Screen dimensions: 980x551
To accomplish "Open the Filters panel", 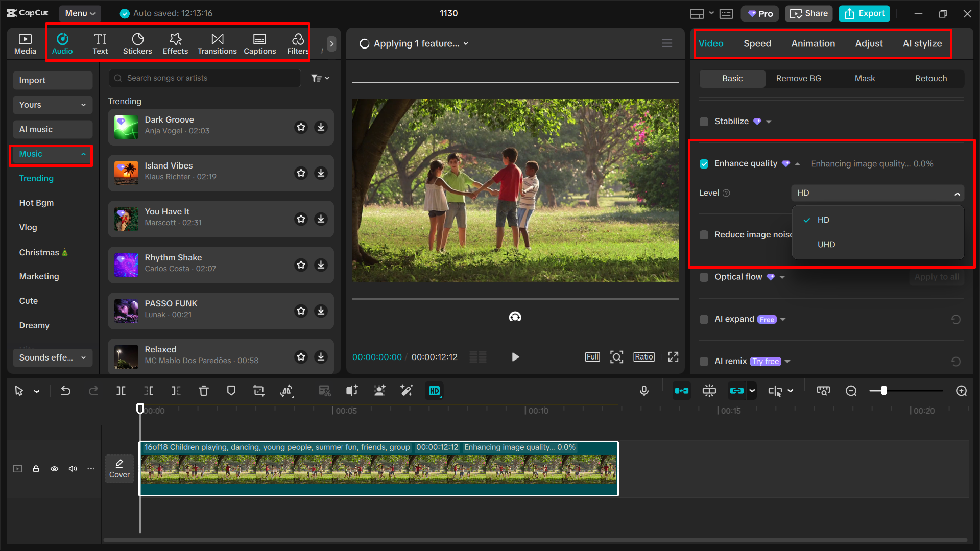I will [x=297, y=43].
